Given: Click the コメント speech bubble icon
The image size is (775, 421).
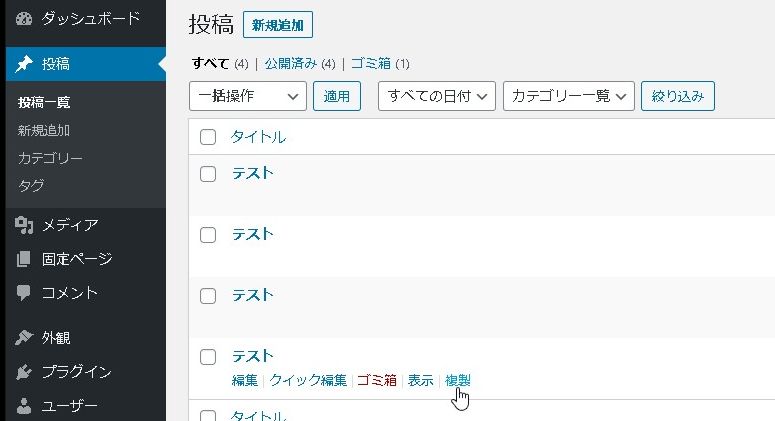Looking at the screenshot, I should click(25, 293).
